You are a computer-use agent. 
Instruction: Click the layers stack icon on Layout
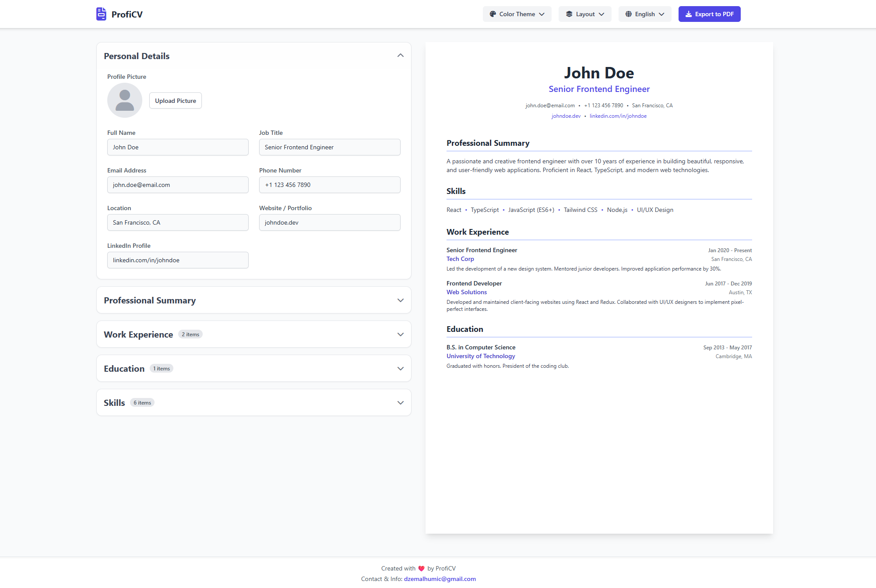point(569,14)
